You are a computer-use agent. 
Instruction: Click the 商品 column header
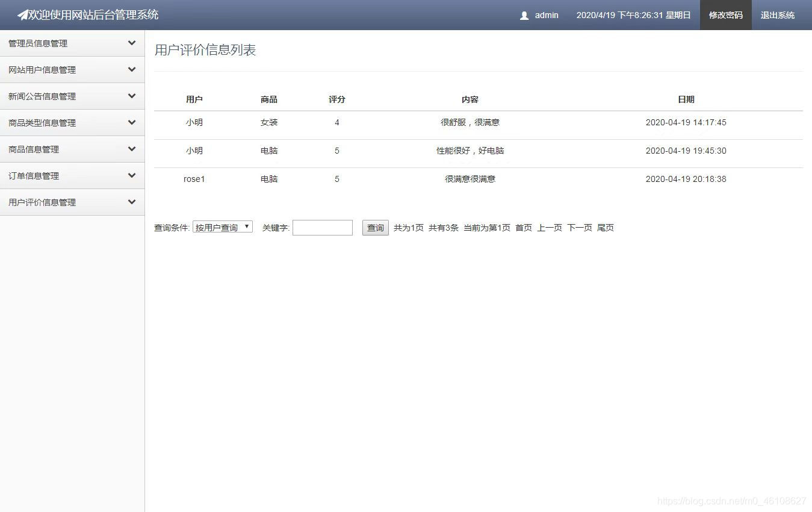(269, 99)
